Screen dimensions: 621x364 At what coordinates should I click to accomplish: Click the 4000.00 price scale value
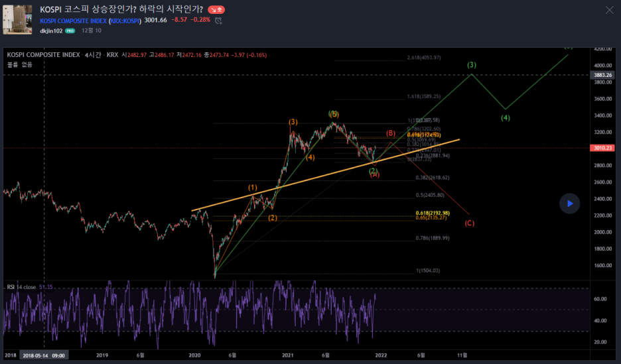(603, 66)
